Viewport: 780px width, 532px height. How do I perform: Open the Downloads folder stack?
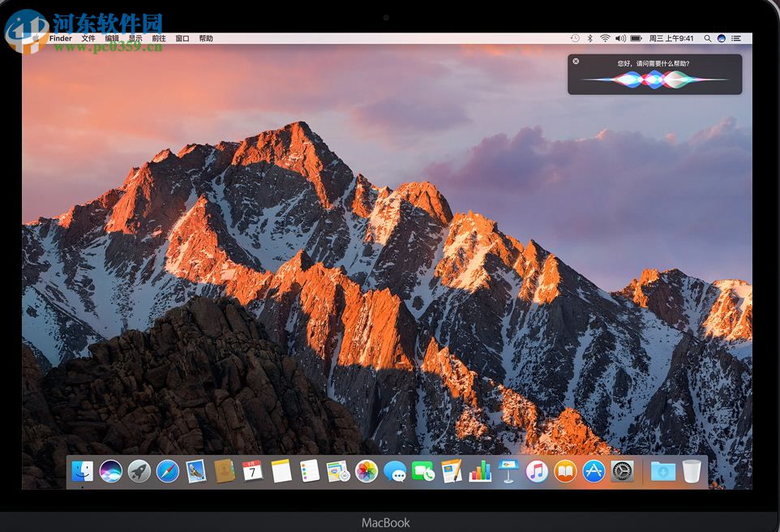coord(662,471)
